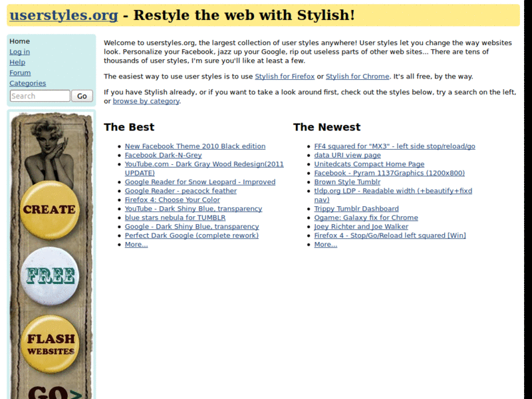Image resolution: width=532 pixels, height=399 pixels.
Task: Open Google Reader for Snow Leopard - Improved
Action: click(x=200, y=182)
